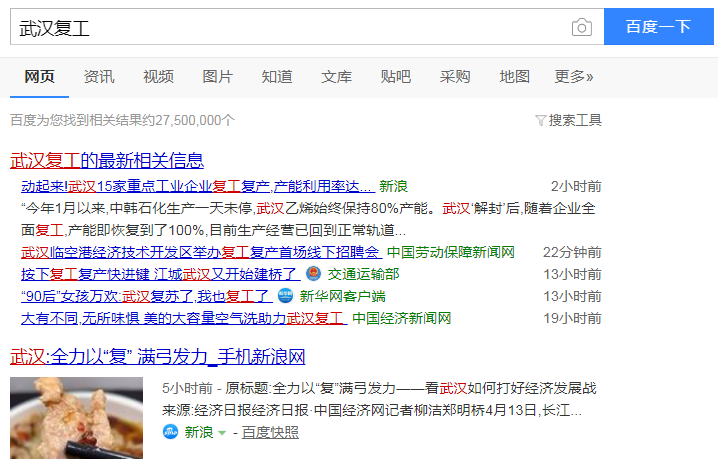
Task: Click the 2小时前 timestamp
Action: pyautogui.click(x=576, y=186)
